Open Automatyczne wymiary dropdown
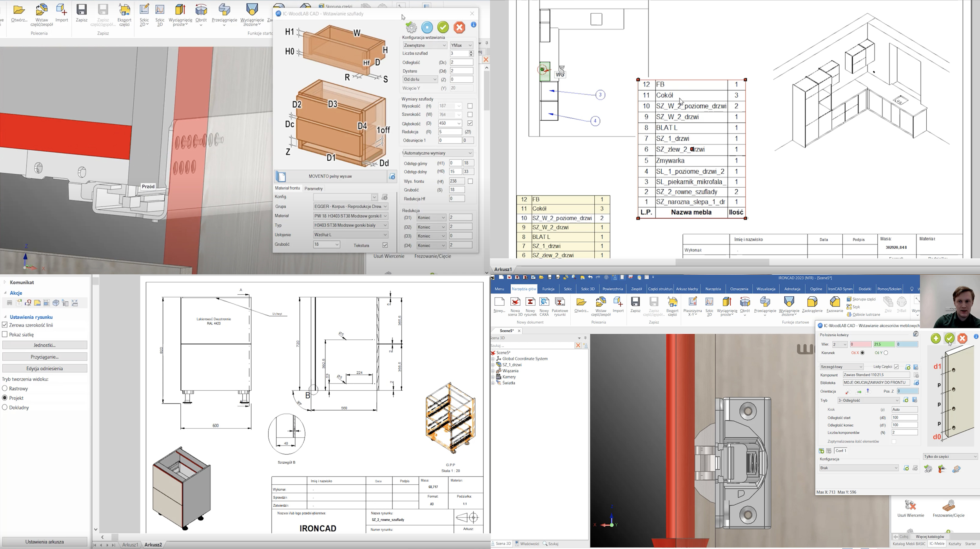This screenshot has height=549, width=980. point(437,153)
